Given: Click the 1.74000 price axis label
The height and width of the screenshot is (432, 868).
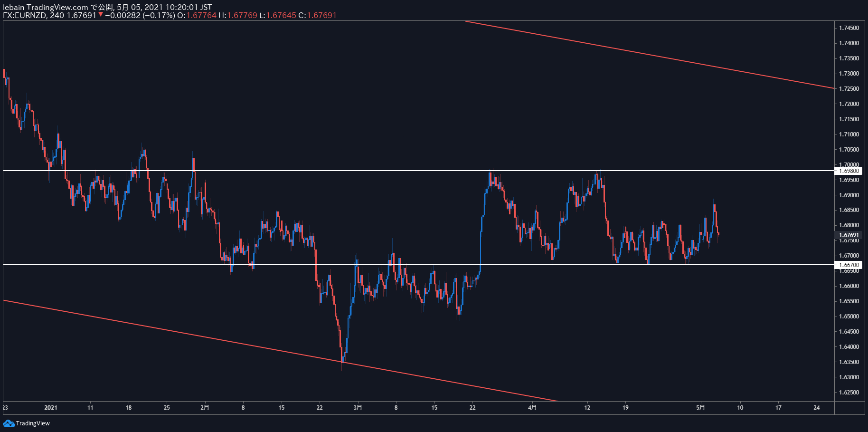Looking at the screenshot, I should coord(849,43).
